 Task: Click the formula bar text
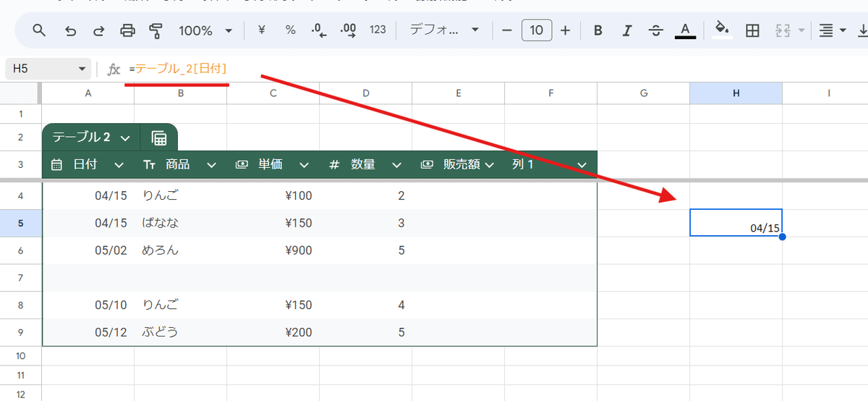pyautogui.click(x=178, y=69)
